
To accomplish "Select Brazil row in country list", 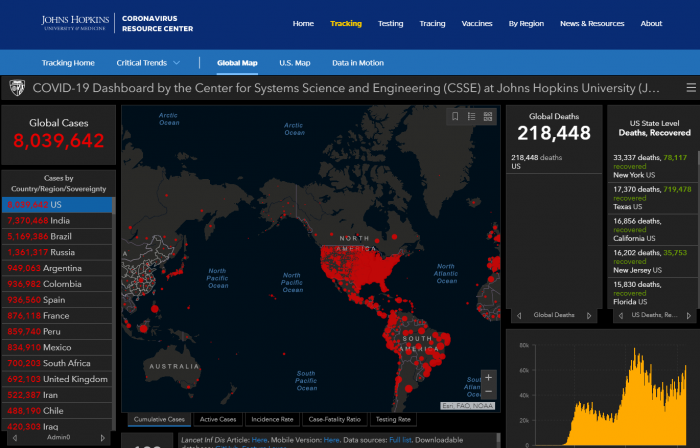I will (x=57, y=236).
